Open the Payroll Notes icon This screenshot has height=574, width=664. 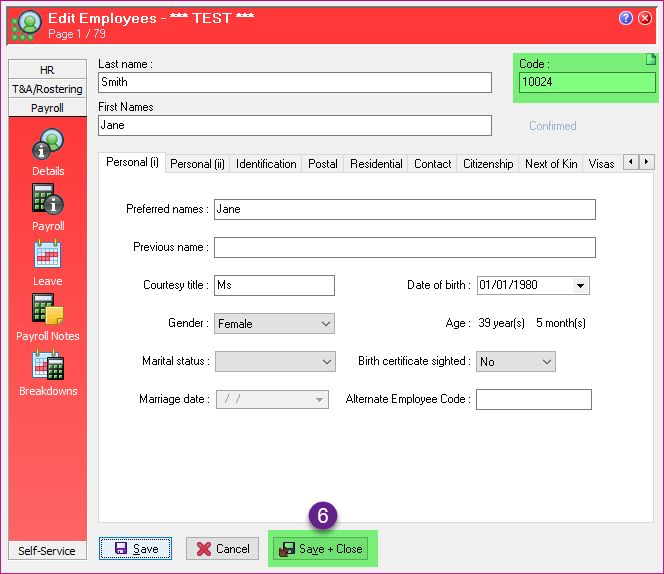[47, 311]
